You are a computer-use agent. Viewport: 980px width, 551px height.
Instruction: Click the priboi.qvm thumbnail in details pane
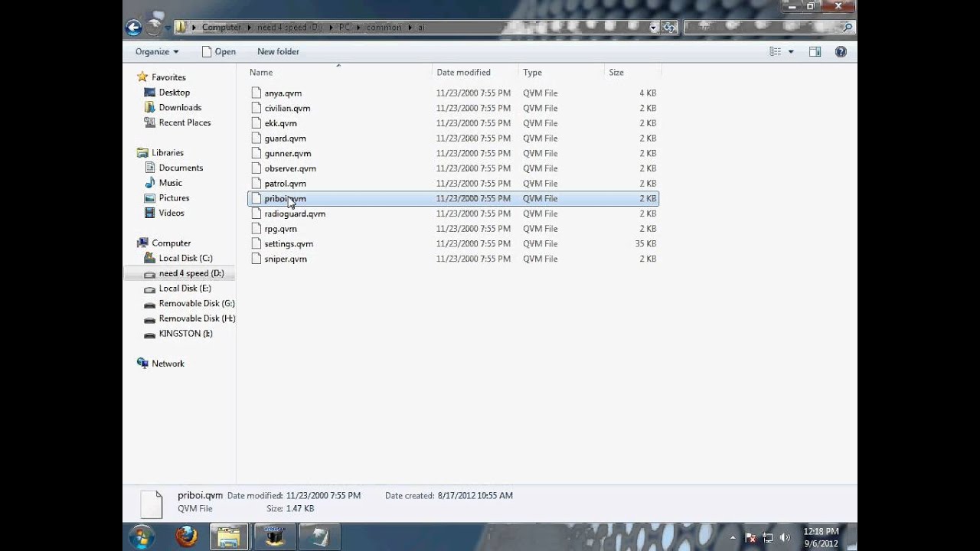(152, 504)
